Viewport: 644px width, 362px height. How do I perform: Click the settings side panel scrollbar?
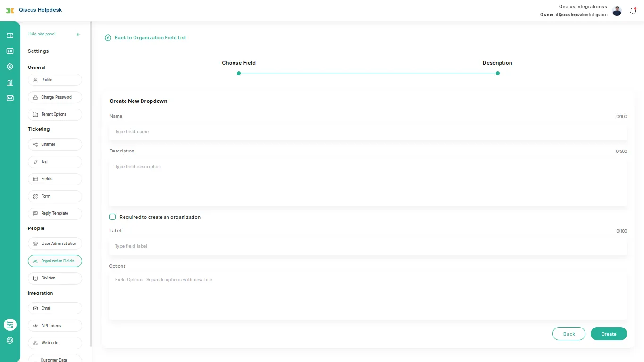pos(91,184)
